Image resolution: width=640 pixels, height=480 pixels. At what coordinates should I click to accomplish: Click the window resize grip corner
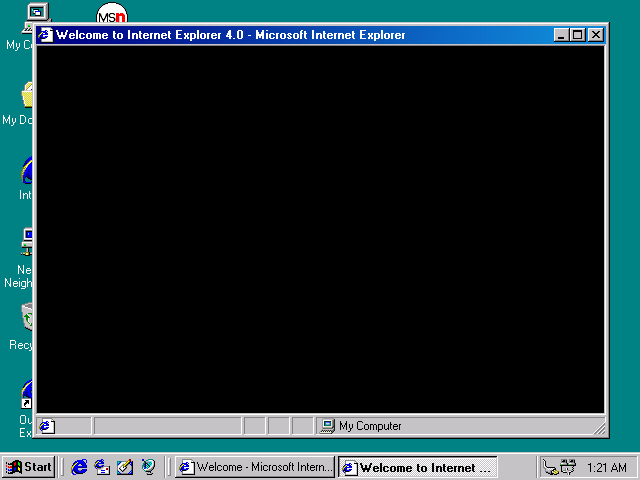[599, 429]
